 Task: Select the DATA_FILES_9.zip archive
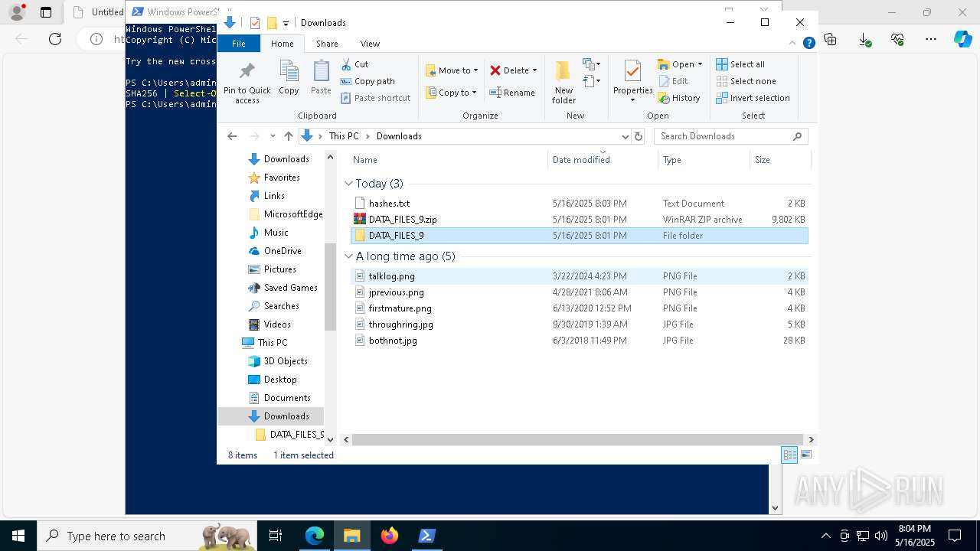click(580, 220)
